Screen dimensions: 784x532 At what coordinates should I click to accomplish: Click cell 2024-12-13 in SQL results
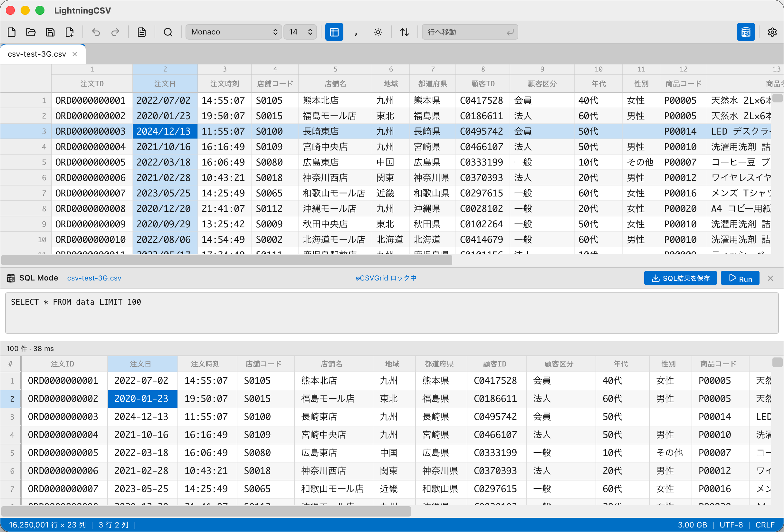coord(142,417)
